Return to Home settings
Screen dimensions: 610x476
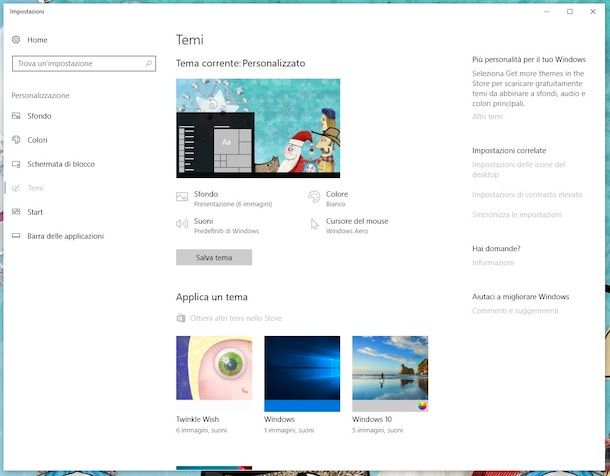pyautogui.click(x=37, y=40)
